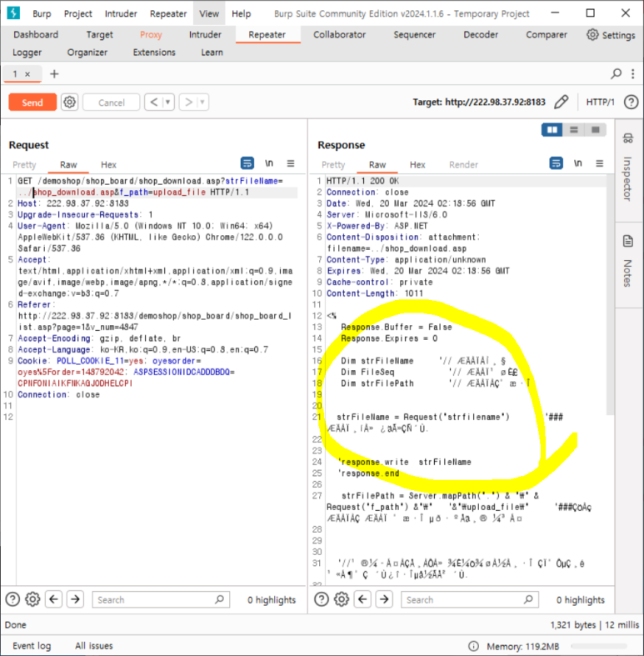Expand the forward history dropdown arrow
This screenshot has height=656, width=644.
point(202,102)
